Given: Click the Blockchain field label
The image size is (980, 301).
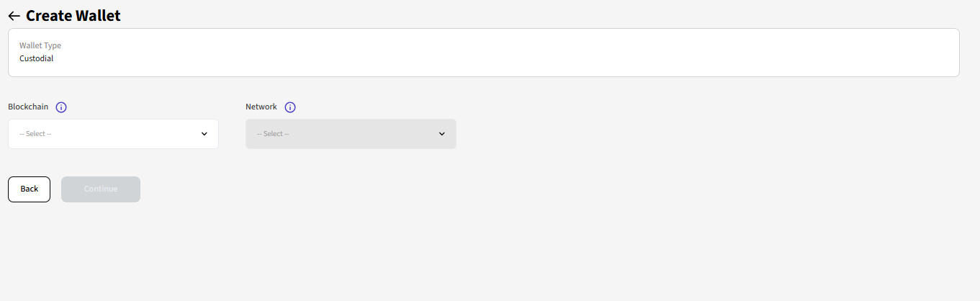Looking at the screenshot, I should coord(28,107).
